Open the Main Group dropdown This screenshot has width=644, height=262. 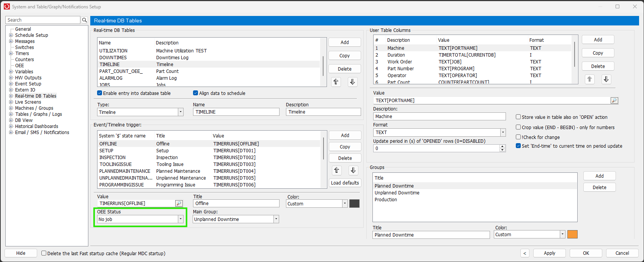(x=276, y=219)
